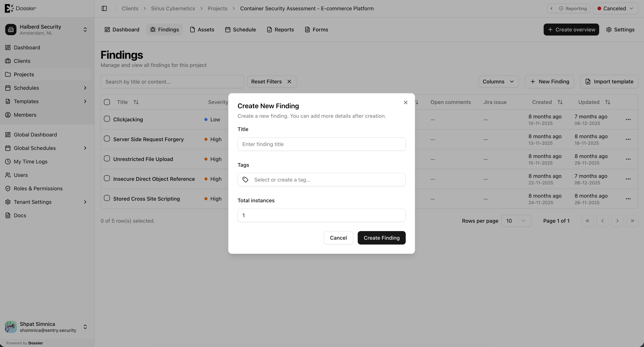The image size is (644, 347).
Task: Open row actions for Server Side Request Forgery
Action: (628, 139)
